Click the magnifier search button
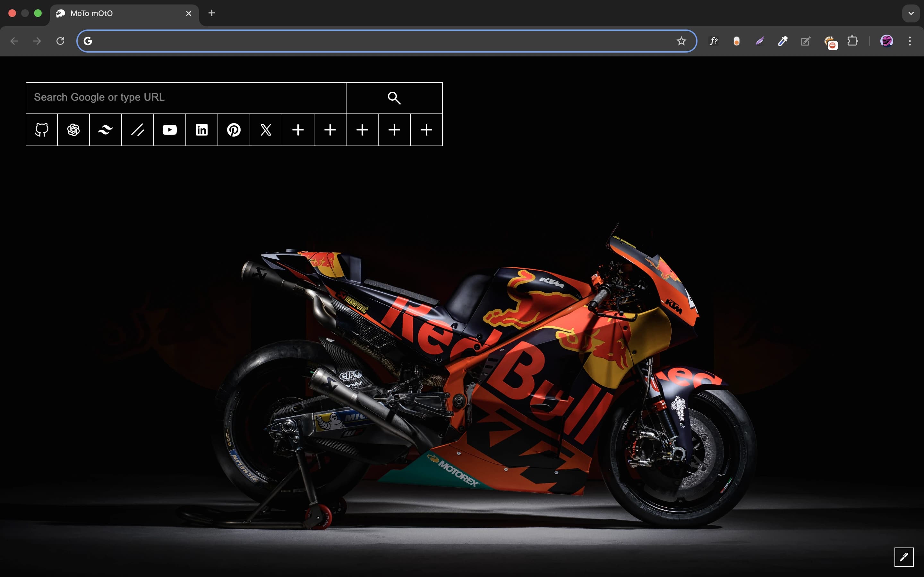This screenshot has width=924, height=577. (394, 98)
